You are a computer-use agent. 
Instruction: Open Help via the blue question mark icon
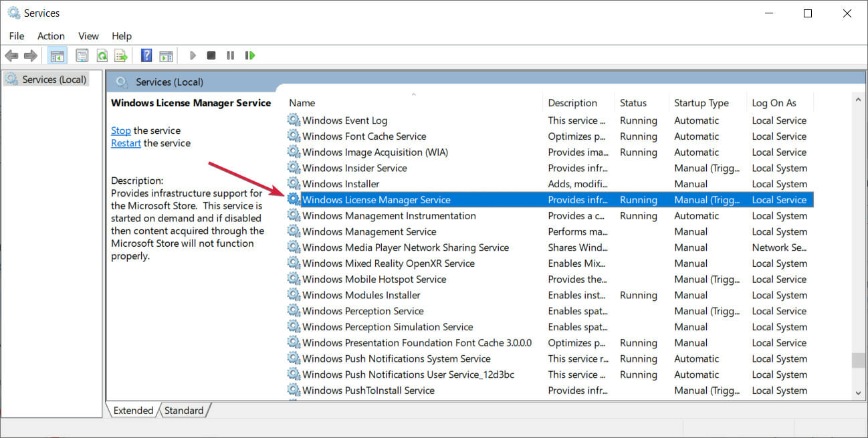[x=146, y=56]
